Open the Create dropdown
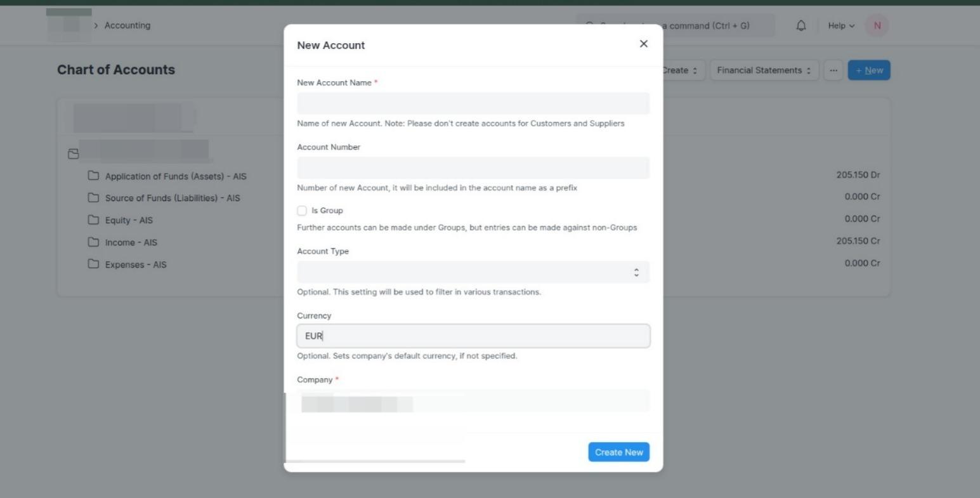The height and width of the screenshot is (498, 980). coord(677,70)
